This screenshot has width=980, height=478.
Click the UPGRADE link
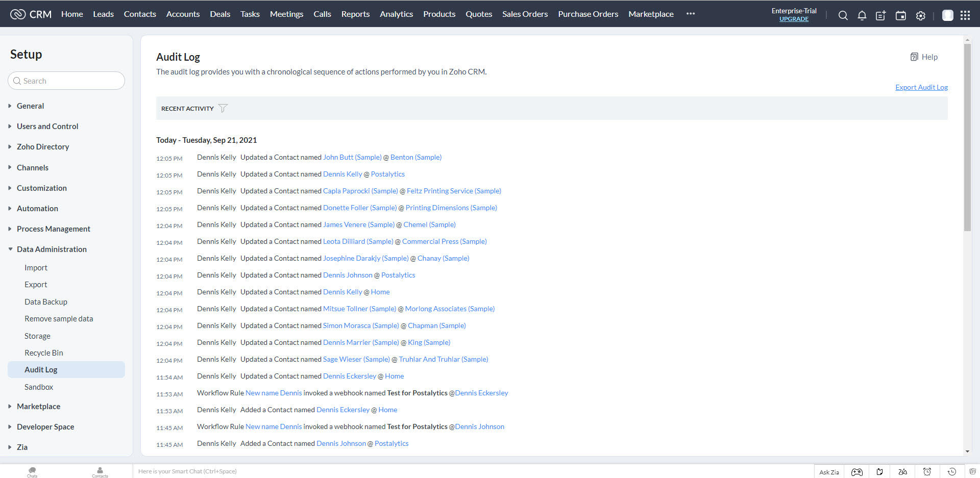click(x=794, y=19)
